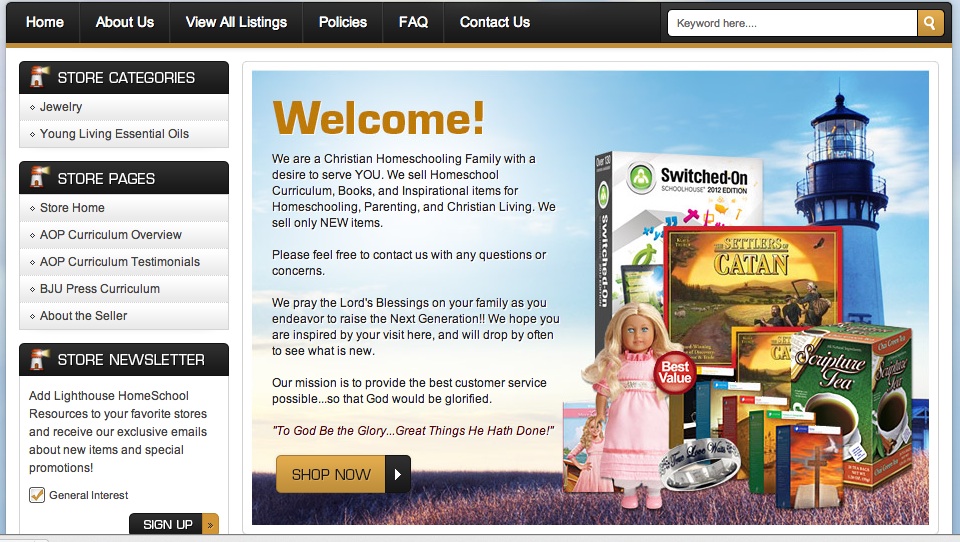The height and width of the screenshot is (542, 960).
Task: Go to View All Listings
Action: (x=236, y=22)
